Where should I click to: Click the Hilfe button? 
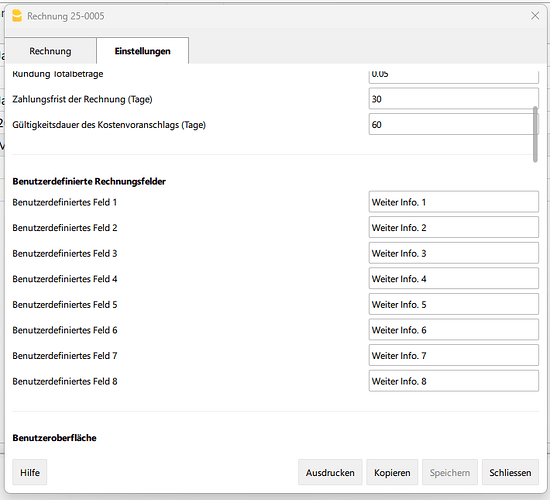pyautogui.click(x=30, y=473)
